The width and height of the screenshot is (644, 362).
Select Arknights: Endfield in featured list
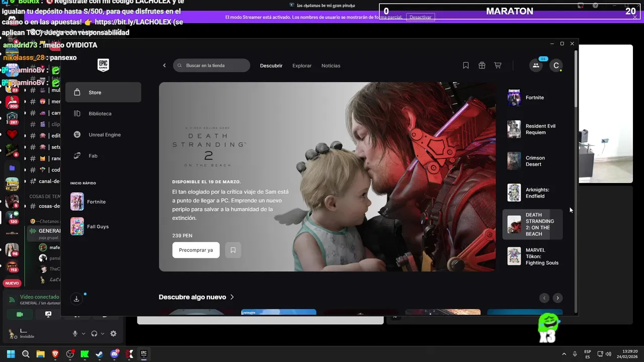(x=533, y=193)
